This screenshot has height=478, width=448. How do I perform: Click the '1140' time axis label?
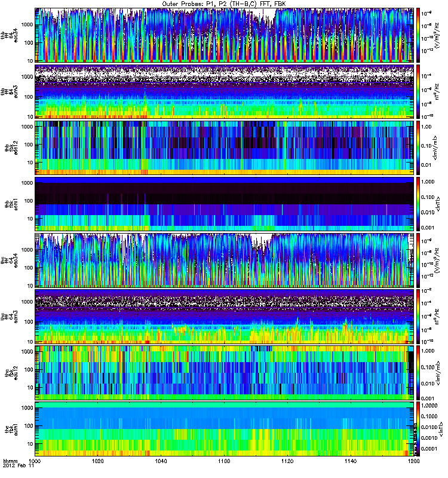click(351, 461)
